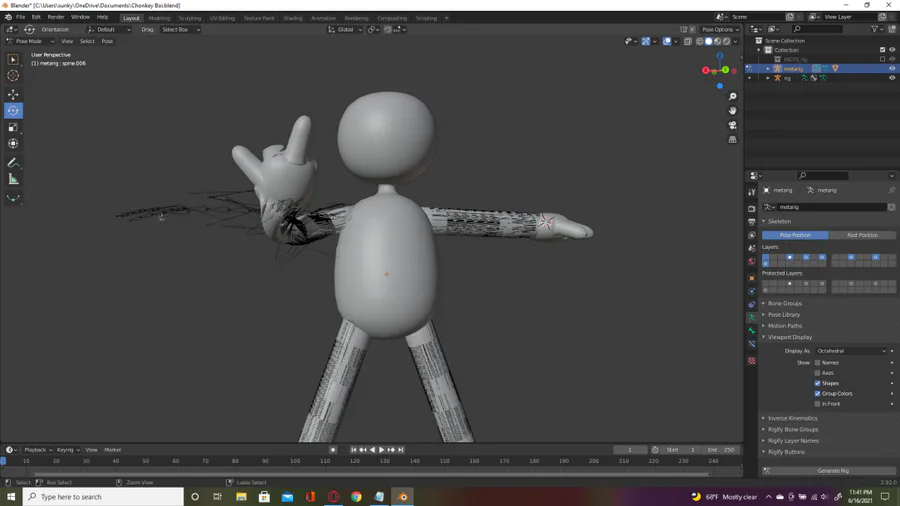Select the Measure tool
Viewport: 900px width, 506px height.
[13, 179]
